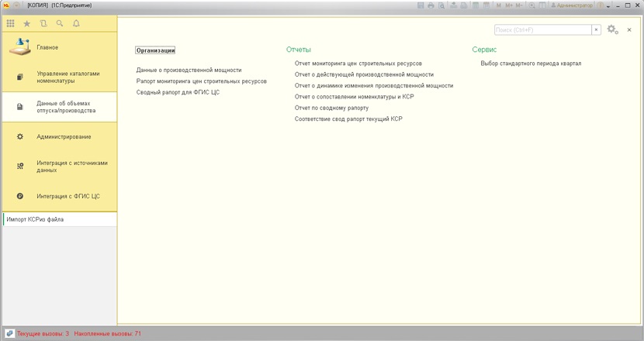
Task: Click the desk lamp icon of Главное
Action: (x=19, y=47)
